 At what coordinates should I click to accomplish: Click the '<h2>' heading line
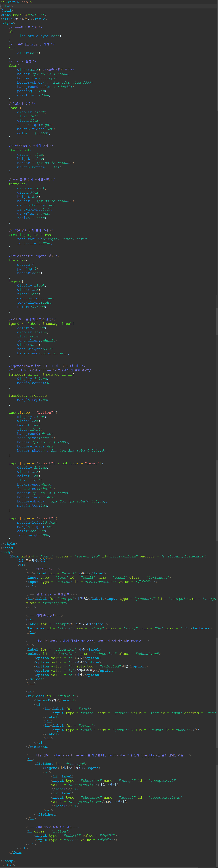(33, 561)
